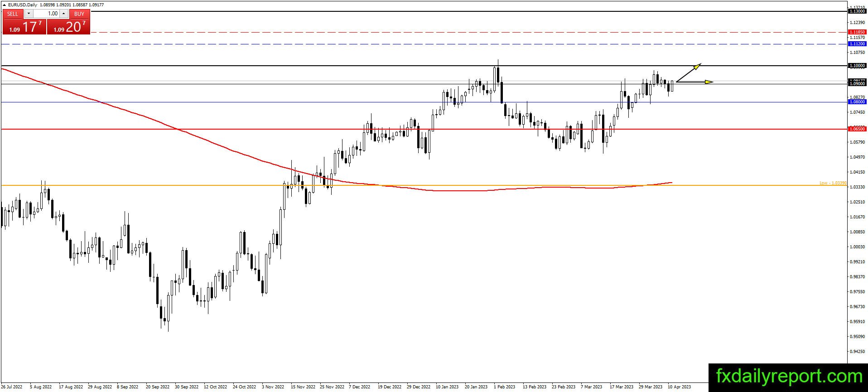This screenshot has height=392, width=868.
Task: Click the 30 Sep 2022 date label
Action: tap(187, 387)
